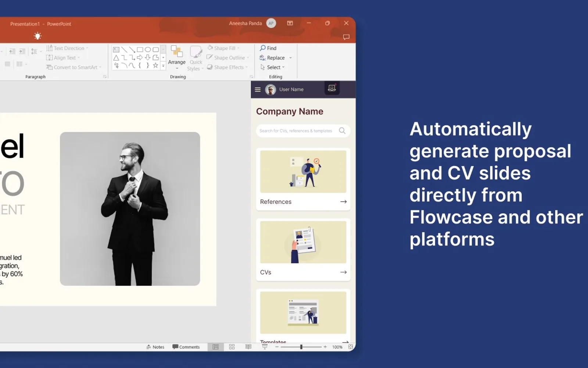Viewport: 588px width, 368px height.
Task: Click the magnifier search icon in add-in
Action: click(x=342, y=131)
